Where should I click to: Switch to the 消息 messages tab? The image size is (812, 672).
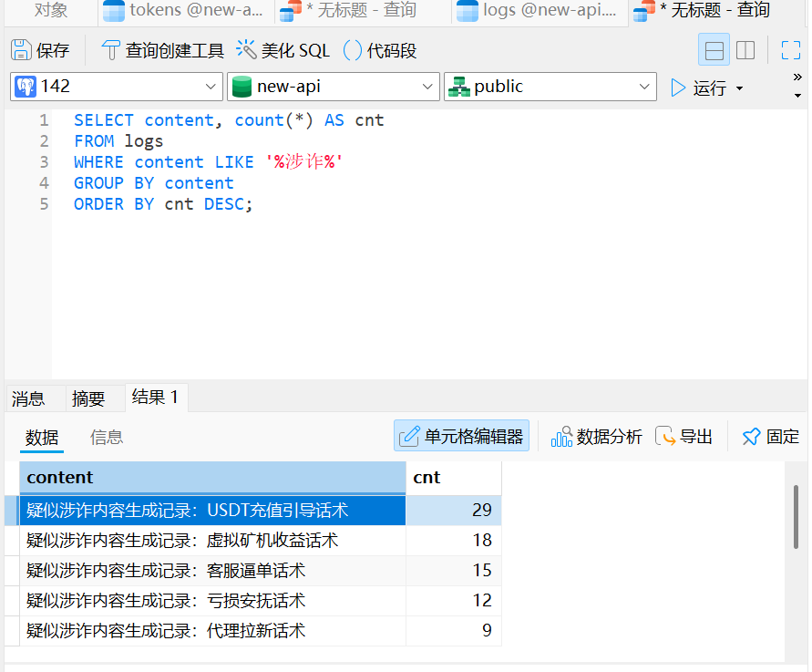28,398
